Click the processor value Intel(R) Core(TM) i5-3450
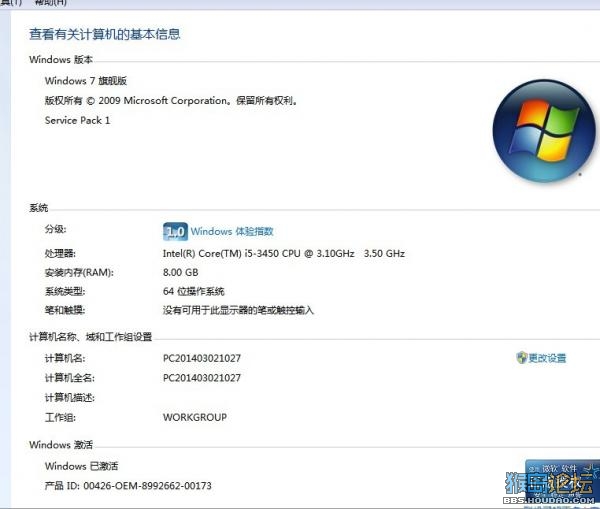600x509 pixels. [284, 253]
